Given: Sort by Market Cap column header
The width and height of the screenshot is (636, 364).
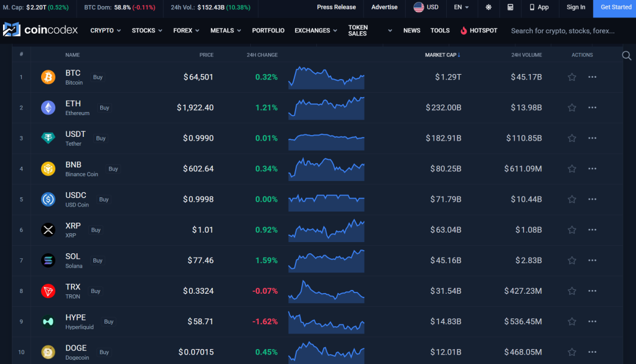Looking at the screenshot, I should [442, 55].
